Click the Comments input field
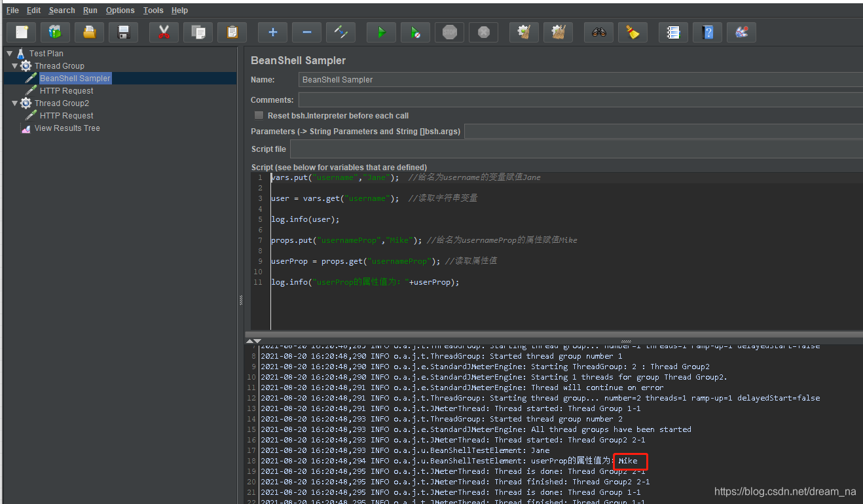Viewport: 863px width, 504px height. (580, 100)
